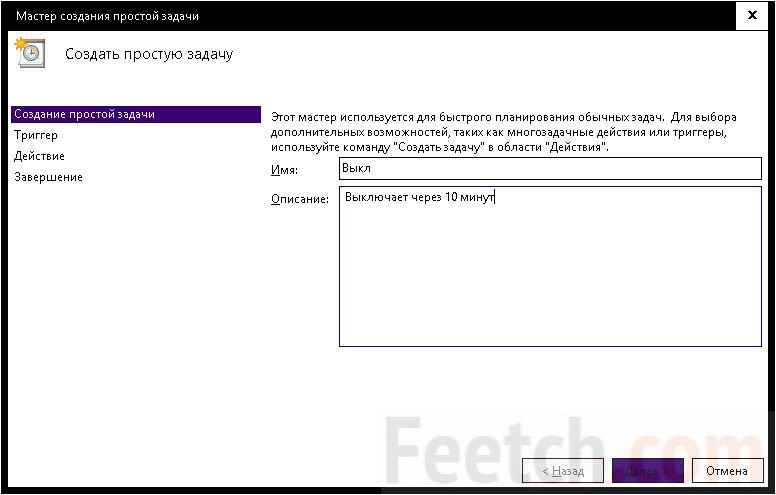Viewport: 776px width, 495px height.
Task: Cancel the wizard with 'Отмена'
Action: (x=726, y=470)
